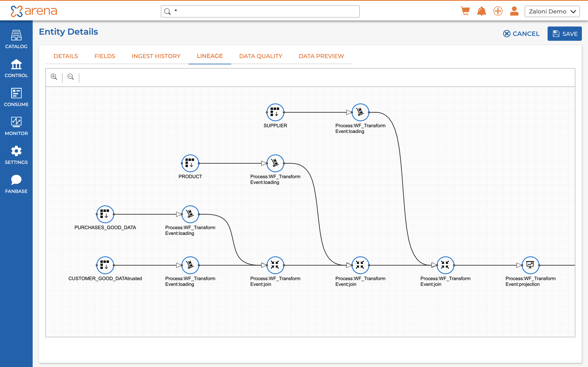The image size is (588, 367).
Task: Click the projection event process node
Action: click(530, 265)
